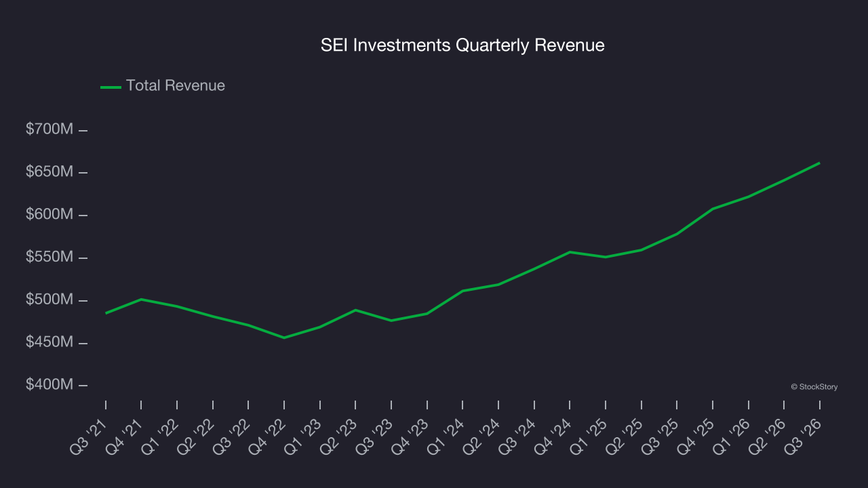Click the "$400M" y-axis label
Screen dimensions: 868x488
[x=50, y=385]
